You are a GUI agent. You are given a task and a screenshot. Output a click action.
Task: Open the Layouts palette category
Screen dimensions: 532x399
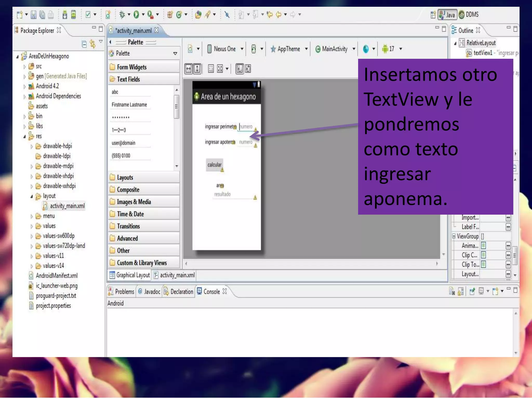(144, 177)
